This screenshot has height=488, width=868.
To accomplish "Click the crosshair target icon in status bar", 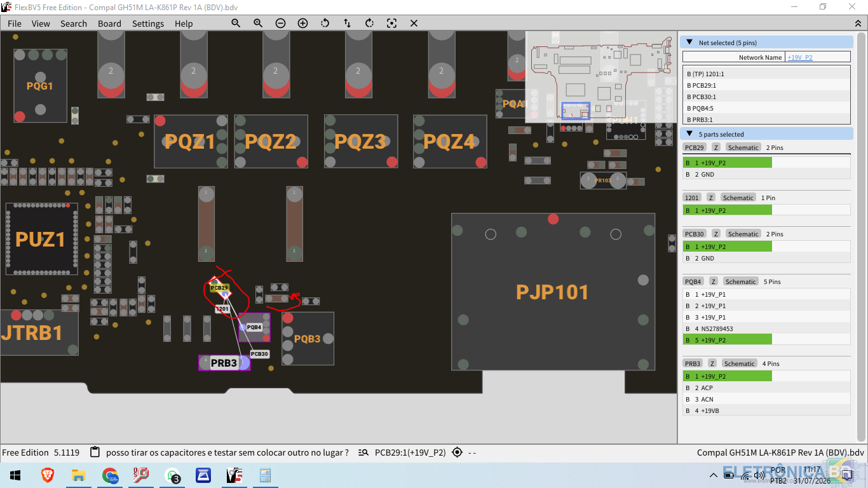I will click(x=457, y=452).
